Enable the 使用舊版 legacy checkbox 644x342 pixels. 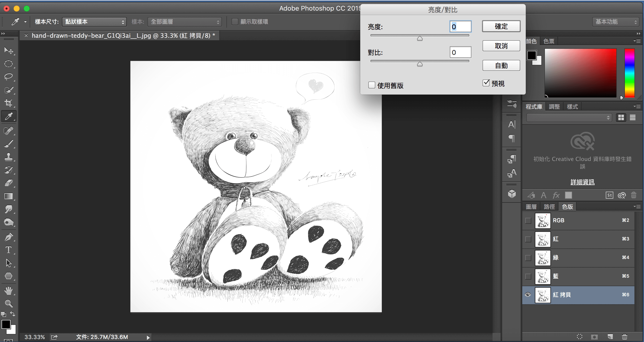tap(372, 85)
